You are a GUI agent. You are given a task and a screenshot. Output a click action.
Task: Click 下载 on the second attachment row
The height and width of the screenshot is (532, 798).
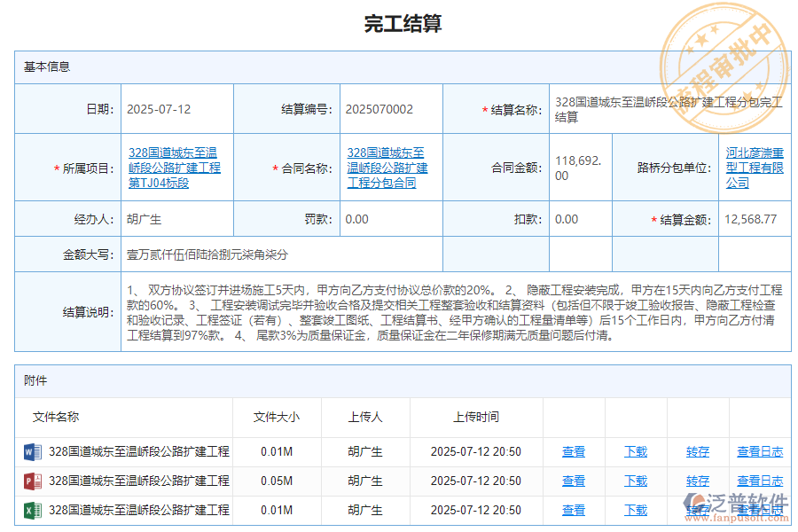(x=636, y=481)
